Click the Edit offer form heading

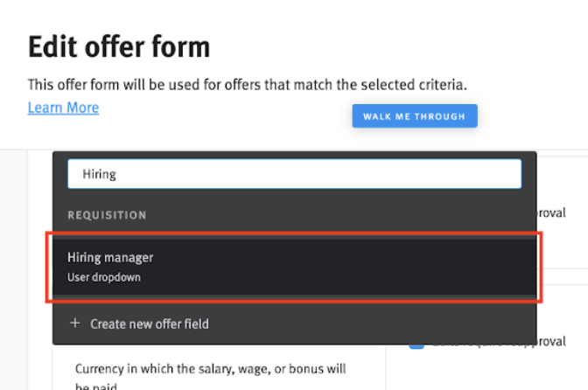(119, 47)
